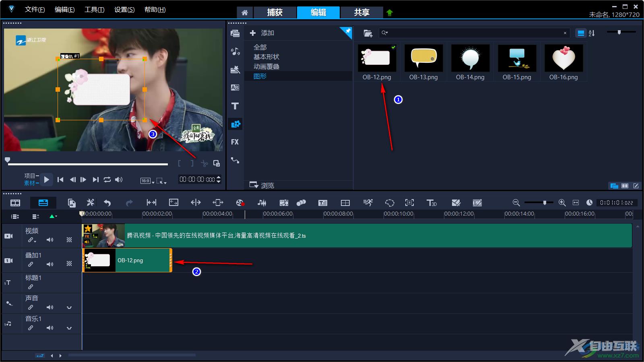Click the 浏览 button
Viewport: 644px width, 362px height.
[262, 185]
